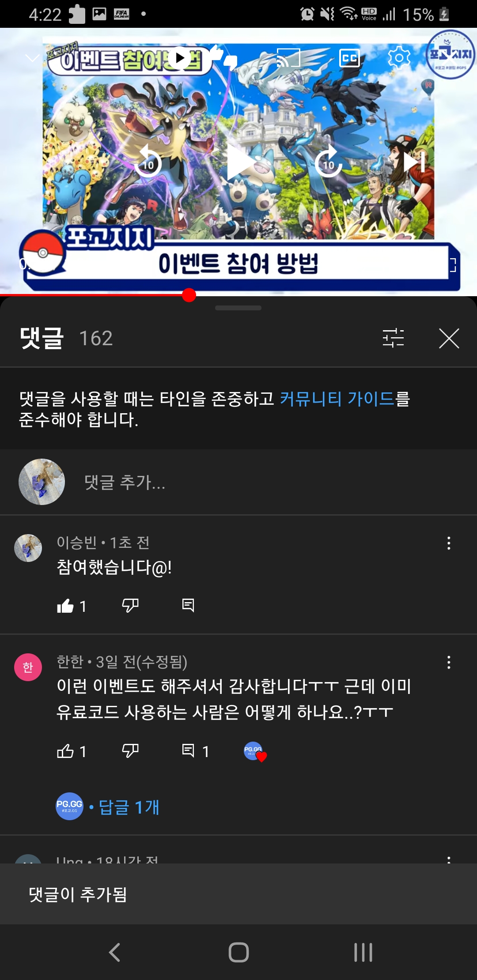Like 한한's comment
The image size is (477, 980).
[x=65, y=751]
